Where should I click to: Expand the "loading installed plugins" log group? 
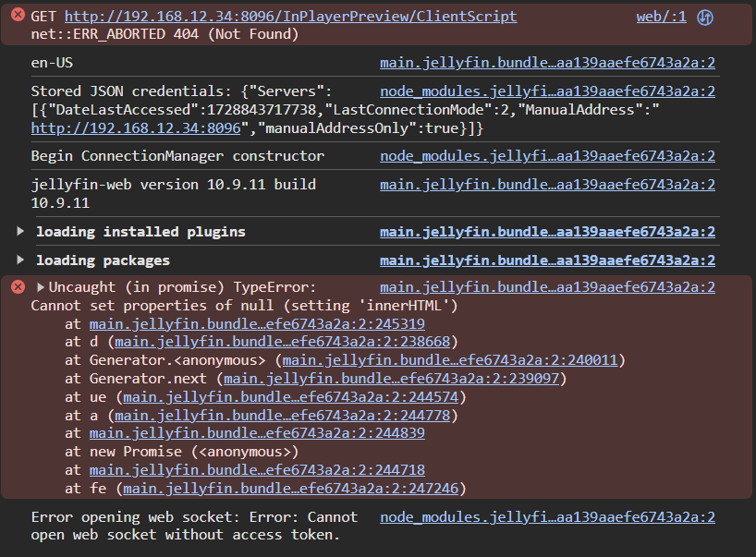click(x=22, y=231)
